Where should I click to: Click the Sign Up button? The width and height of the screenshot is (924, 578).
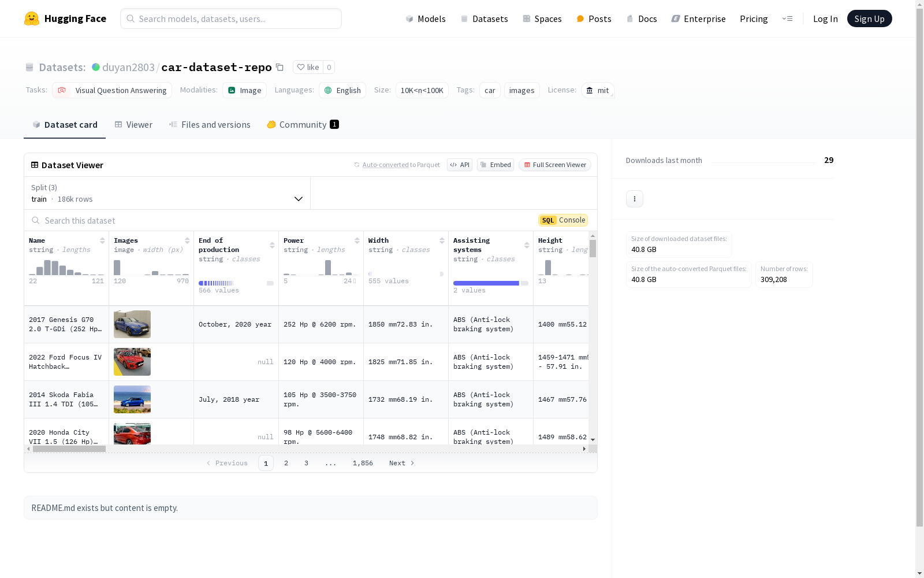click(x=870, y=18)
